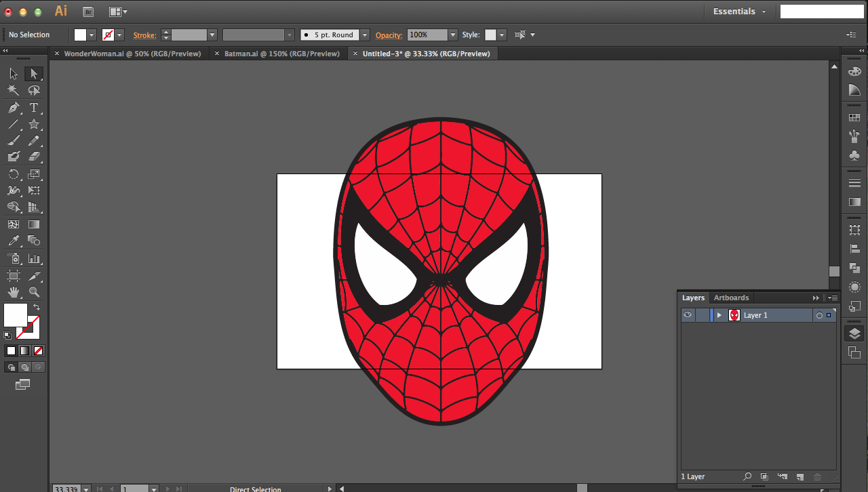Select the Star shape tool
Image resolution: width=868 pixels, height=492 pixels.
(33, 125)
